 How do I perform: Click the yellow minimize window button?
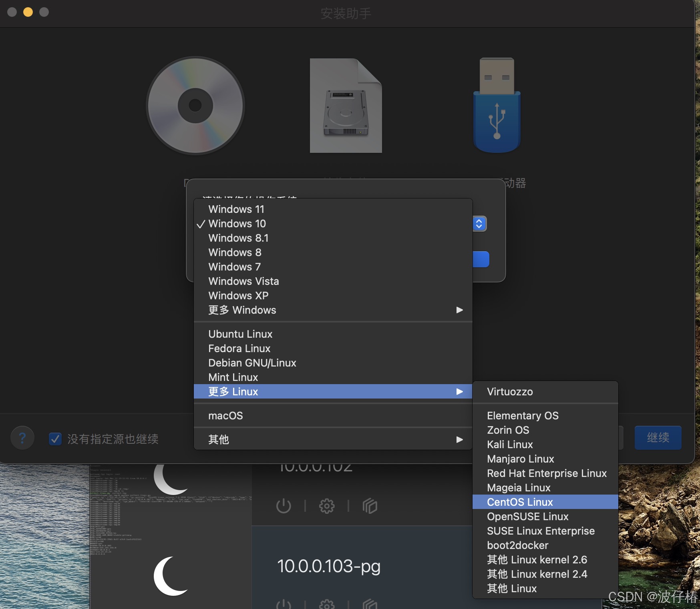coord(28,12)
